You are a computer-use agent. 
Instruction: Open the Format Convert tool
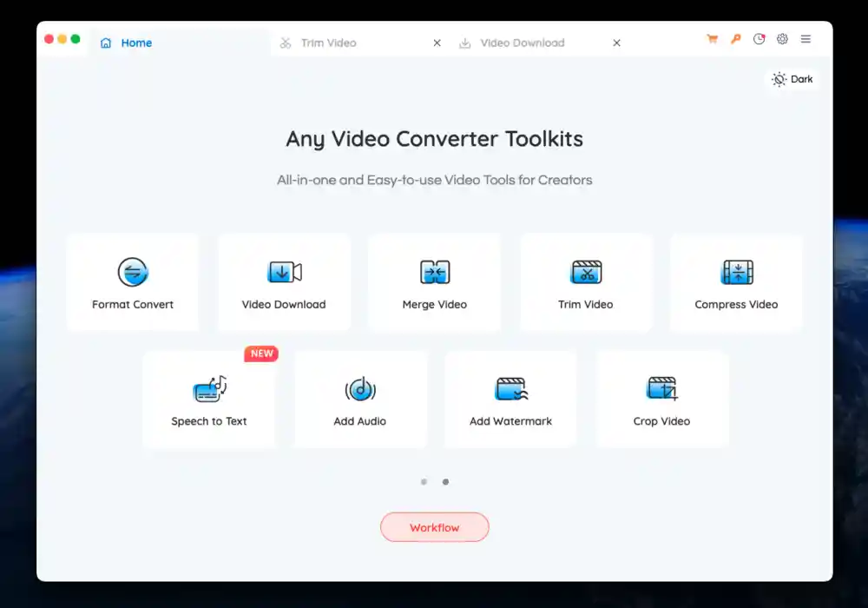(132, 282)
